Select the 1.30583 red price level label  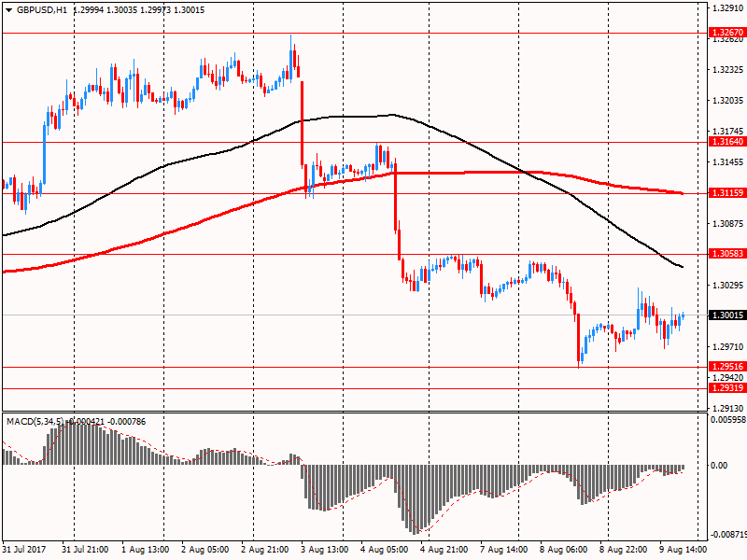pos(727,254)
